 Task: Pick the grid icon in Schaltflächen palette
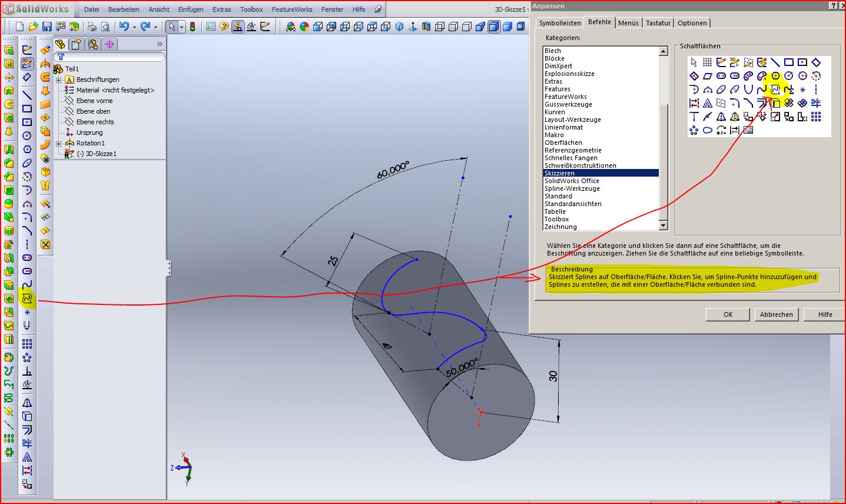(708, 62)
